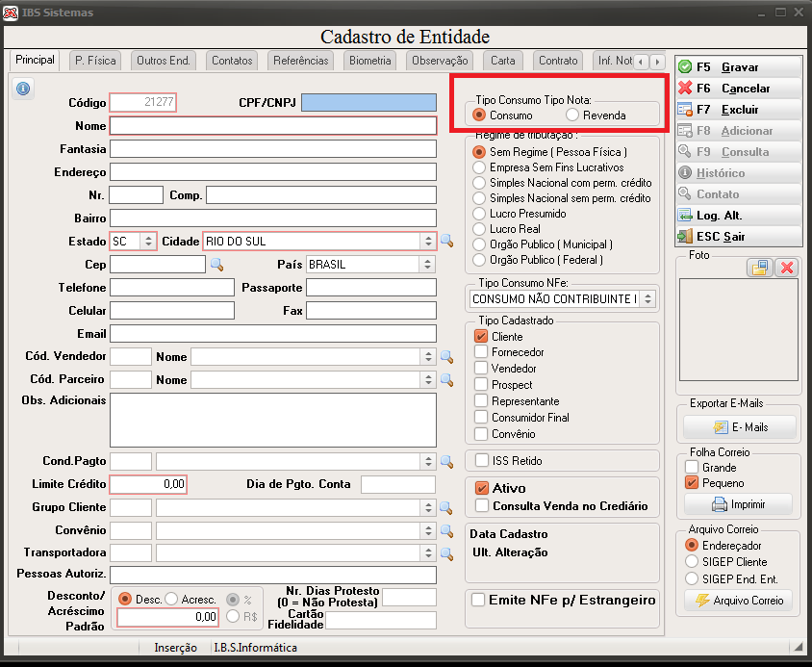Open the Vendedor Nome dropdown
The image size is (812, 667).
coord(428,356)
